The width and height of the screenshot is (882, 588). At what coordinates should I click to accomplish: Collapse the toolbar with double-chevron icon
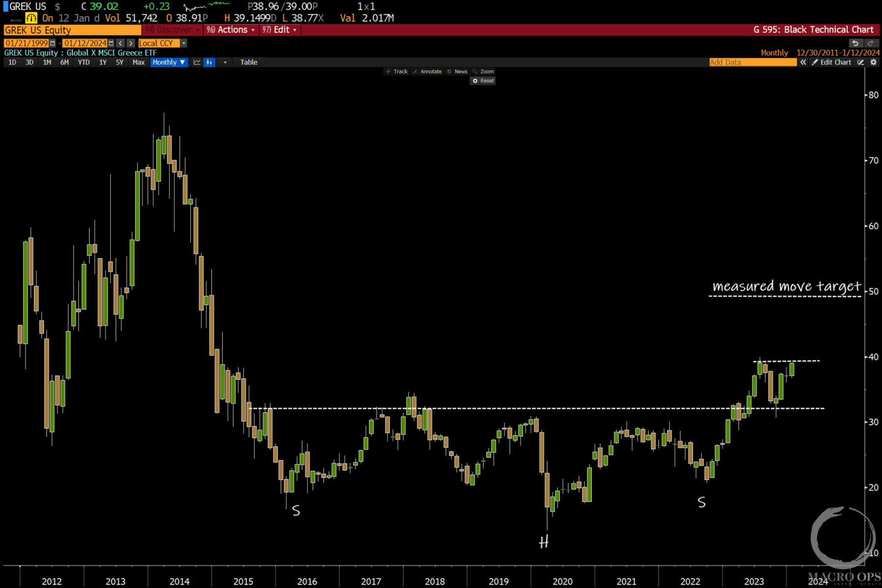(x=803, y=62)
